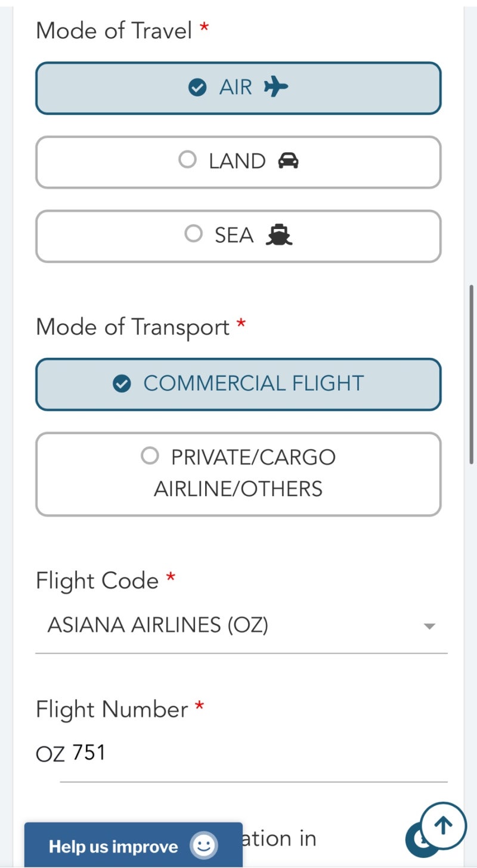
Task: Click the smiley face feedback icon
Action: point(204,845)
